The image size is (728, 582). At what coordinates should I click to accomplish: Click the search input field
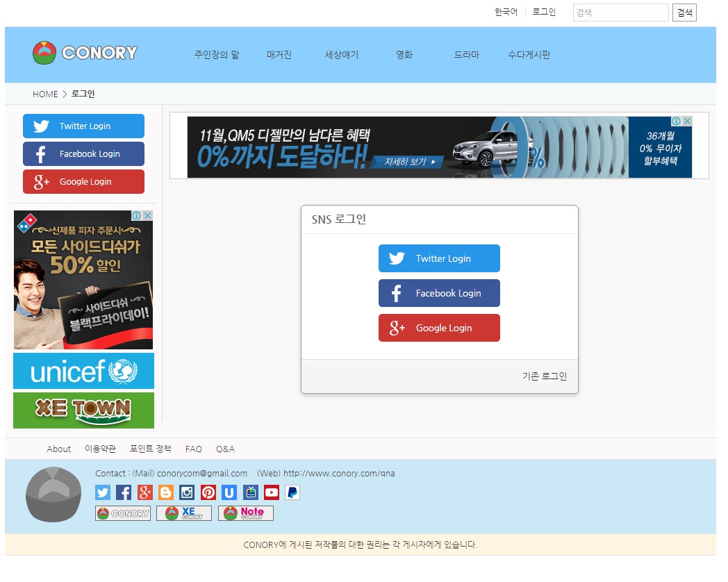(x=620, y=13)
